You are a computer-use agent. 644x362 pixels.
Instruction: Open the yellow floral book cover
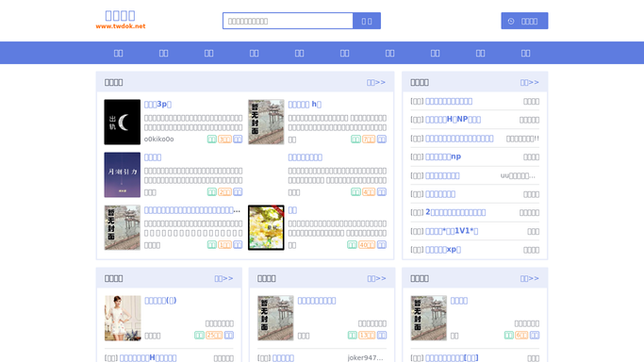(x=266, y=228)
